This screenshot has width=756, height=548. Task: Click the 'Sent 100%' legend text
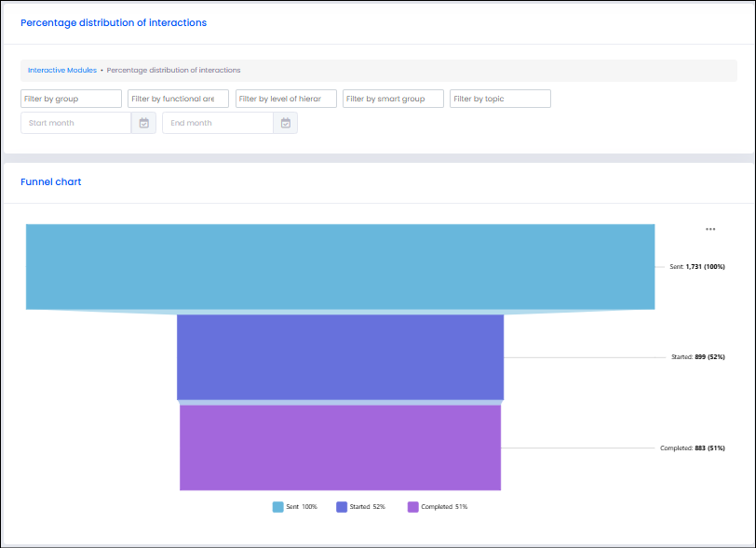tap(302, 506)
